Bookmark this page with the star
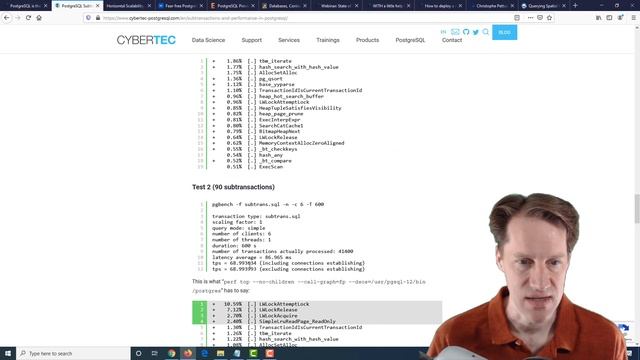640x360 pixels. tap(549, 18)
